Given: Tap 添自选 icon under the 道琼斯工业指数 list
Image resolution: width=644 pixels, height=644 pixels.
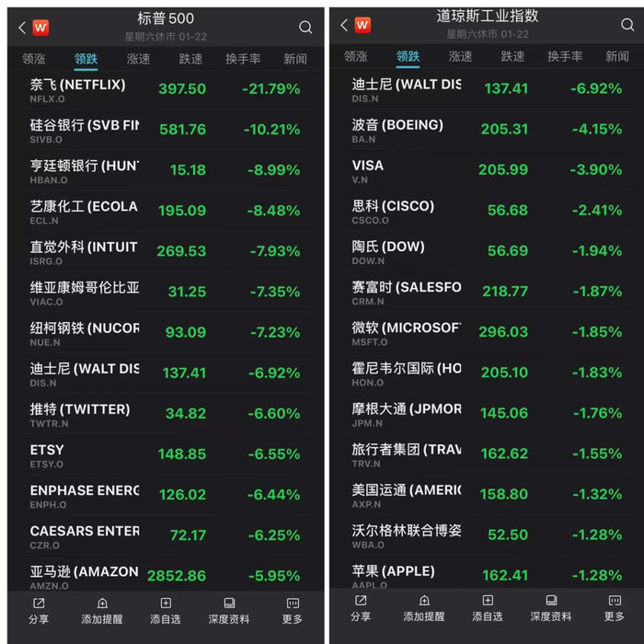Looking at the screenshot, I should click(x=487, y=608).
